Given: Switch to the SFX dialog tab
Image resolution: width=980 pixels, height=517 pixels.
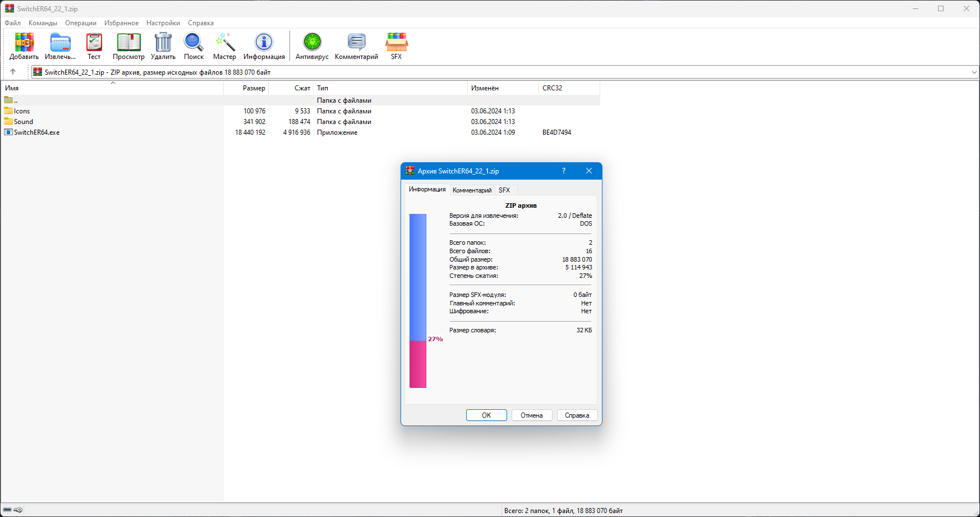Looking at the screenshot, I should pos(504,190).
